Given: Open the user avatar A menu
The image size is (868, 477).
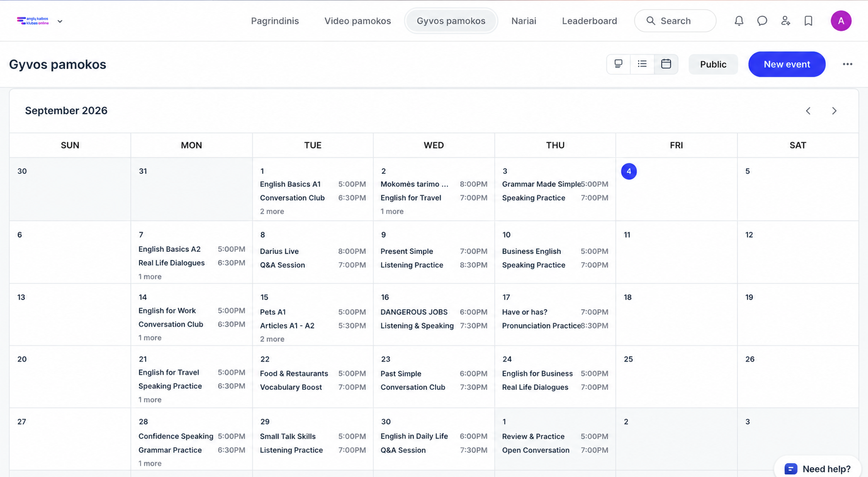Looking at the screenshot, I should 841,21.
